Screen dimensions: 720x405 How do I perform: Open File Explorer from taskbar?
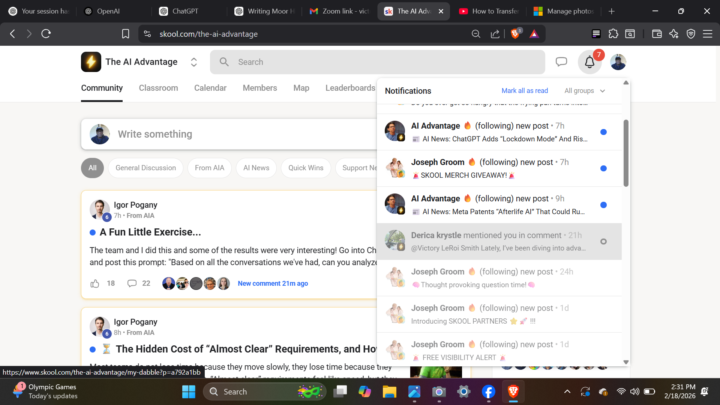(389, 392)
